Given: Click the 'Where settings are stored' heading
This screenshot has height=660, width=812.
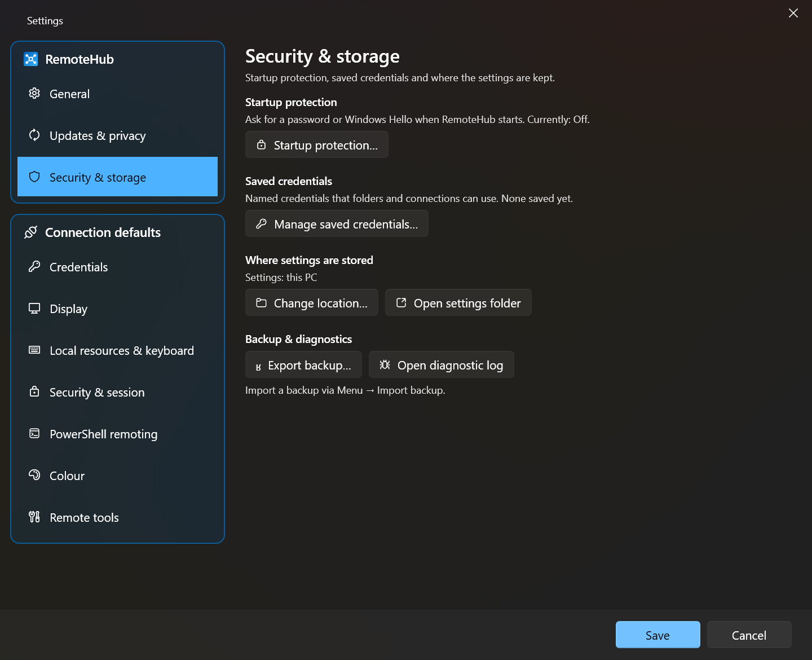Looking at the screenshot, I should pyautogui.click(x=309, y=260).
